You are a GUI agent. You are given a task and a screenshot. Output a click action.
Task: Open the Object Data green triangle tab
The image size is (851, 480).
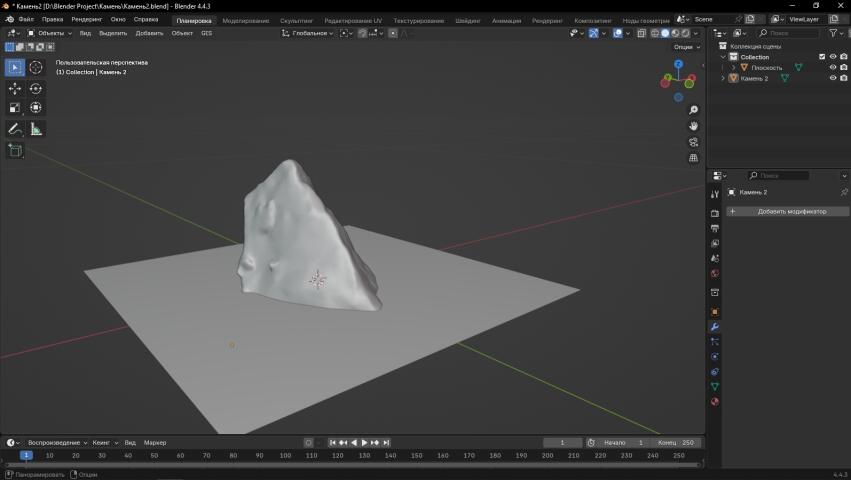click(715, 387)
